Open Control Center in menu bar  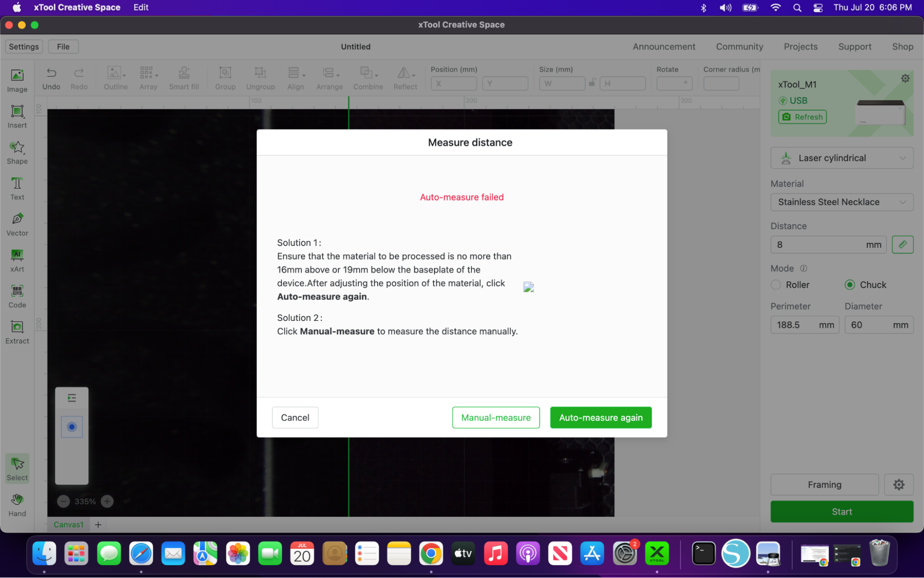pyautogui.click(x=818, y=7)
